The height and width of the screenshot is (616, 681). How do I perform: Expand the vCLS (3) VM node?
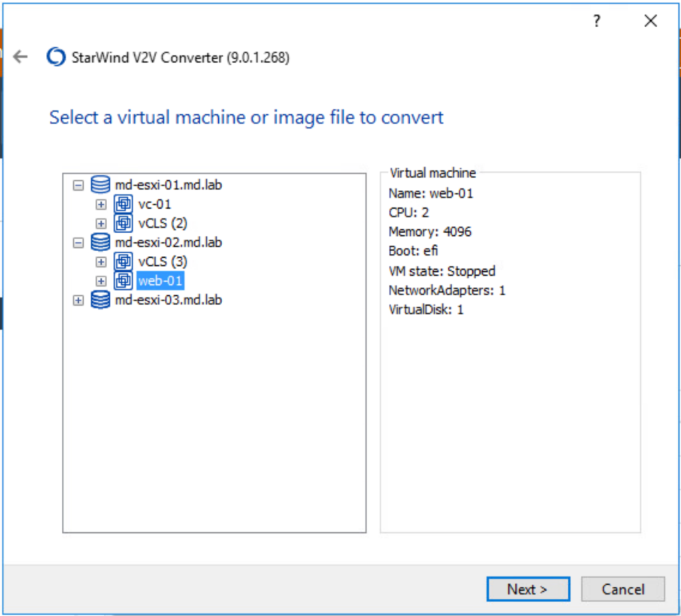coord(101,262)
